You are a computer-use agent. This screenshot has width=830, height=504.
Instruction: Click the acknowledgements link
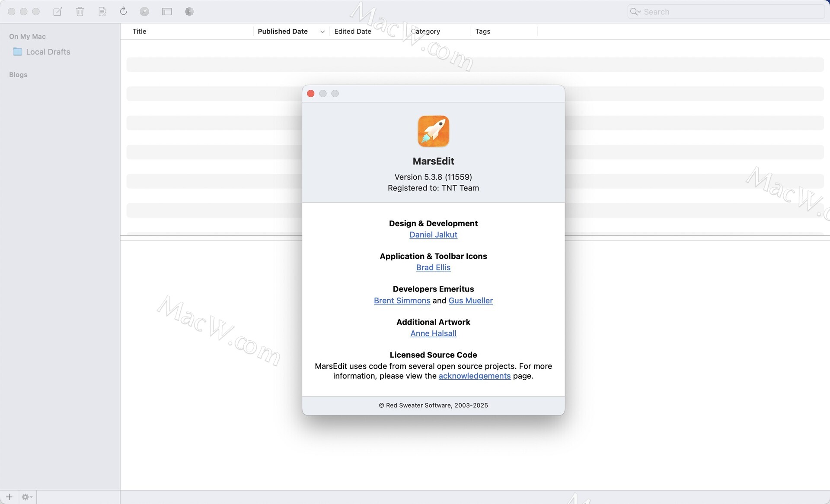[474, 376]
